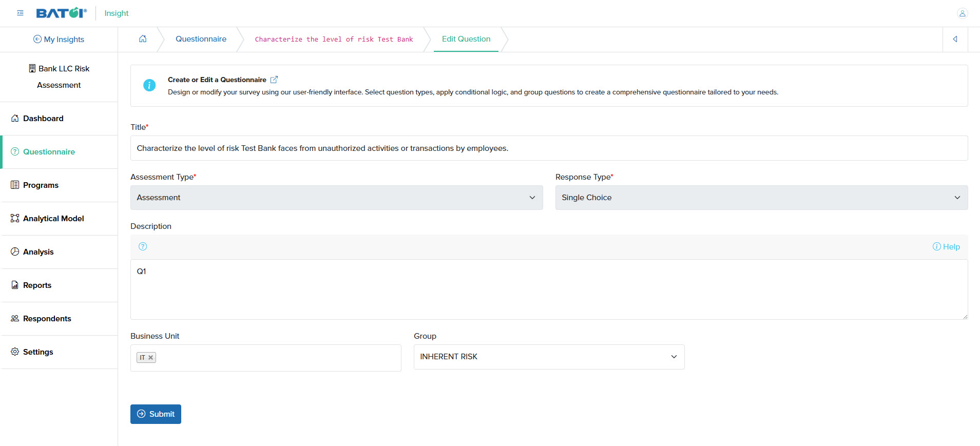Expand the Group INHERENT RISK dropdown
Screen dimensions: 980x446
pyautogui.click(x=549, y=357)
